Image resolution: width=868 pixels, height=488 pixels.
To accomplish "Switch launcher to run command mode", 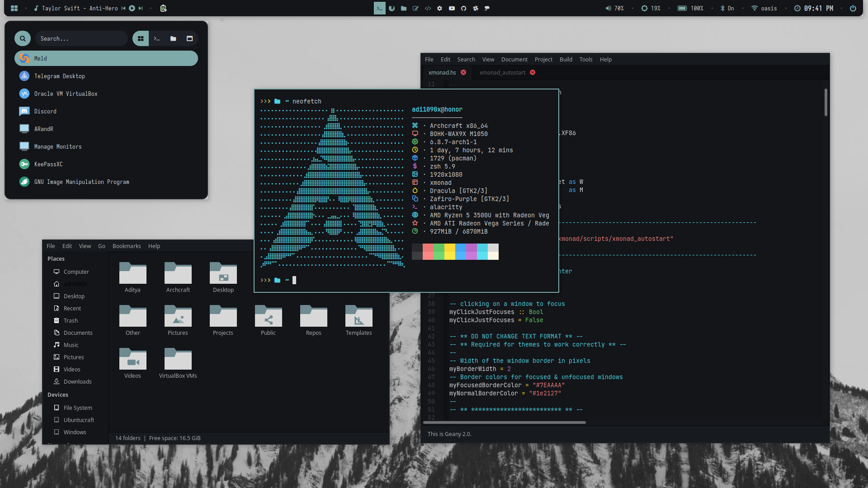I will (x=157, y=39).
